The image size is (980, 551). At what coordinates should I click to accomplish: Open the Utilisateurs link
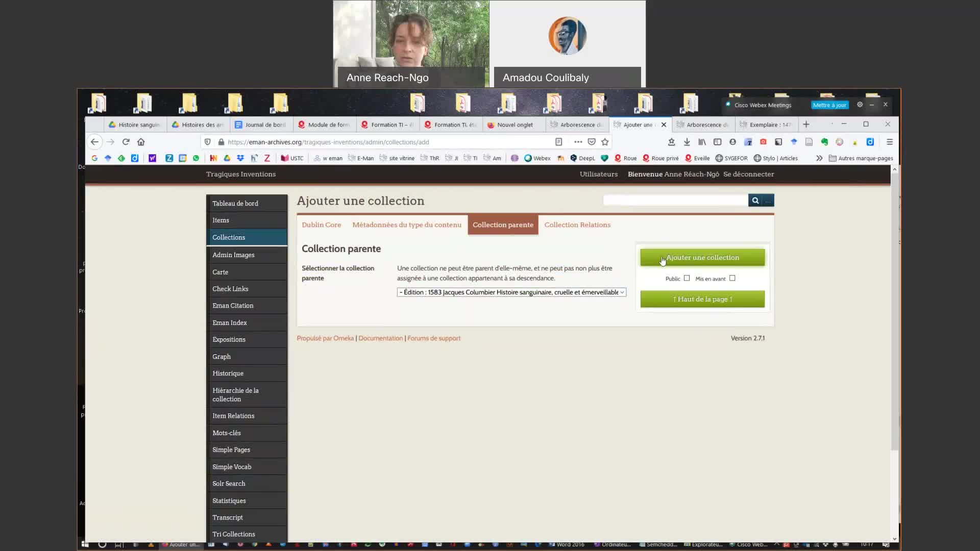point(598,174)
